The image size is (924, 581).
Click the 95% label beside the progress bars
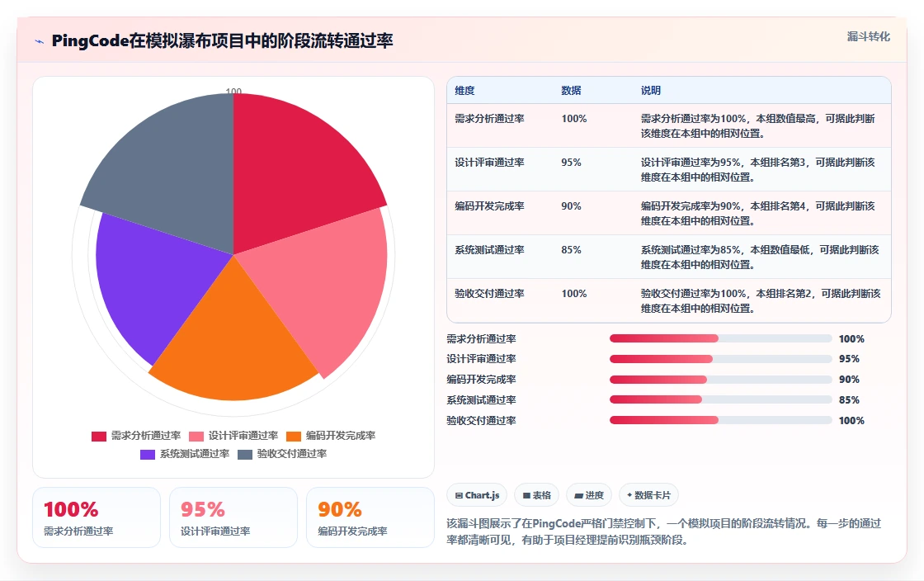pos(849,359)
